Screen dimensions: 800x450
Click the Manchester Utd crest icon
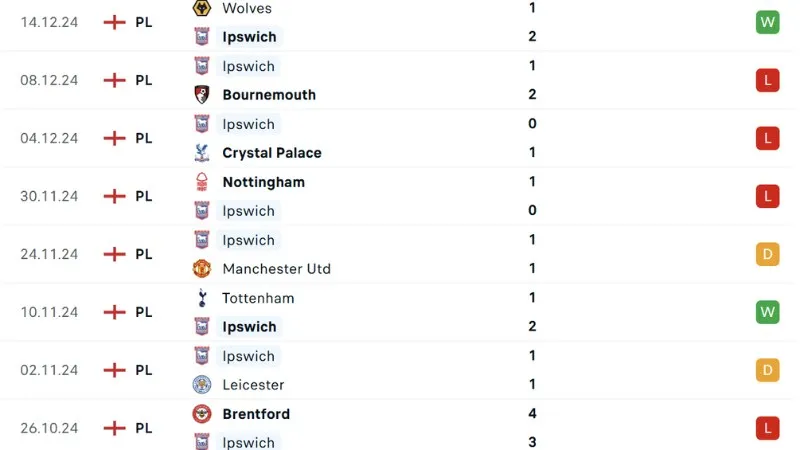(x=202, y=269)
